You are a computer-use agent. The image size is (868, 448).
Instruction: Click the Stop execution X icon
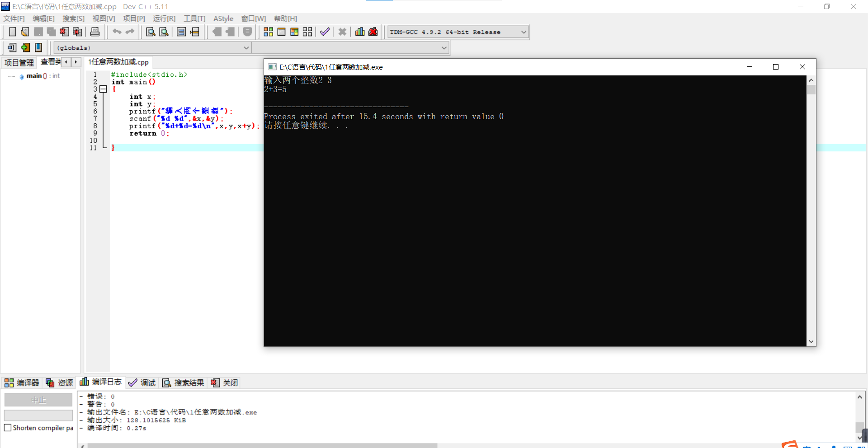point(342,32)
